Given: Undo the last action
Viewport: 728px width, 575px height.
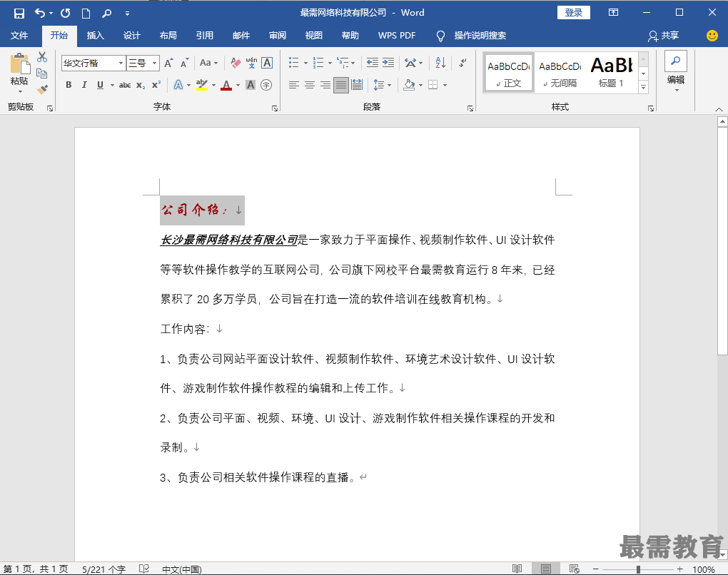Looking at the screenshot, I should pyautogui.click(x=40, y=13).
